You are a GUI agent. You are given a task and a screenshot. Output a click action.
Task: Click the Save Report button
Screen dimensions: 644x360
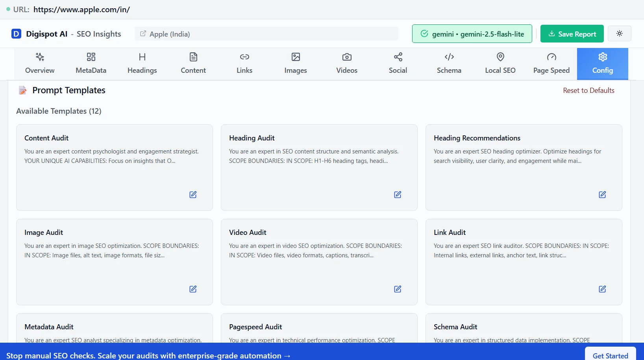pos(572,34)
